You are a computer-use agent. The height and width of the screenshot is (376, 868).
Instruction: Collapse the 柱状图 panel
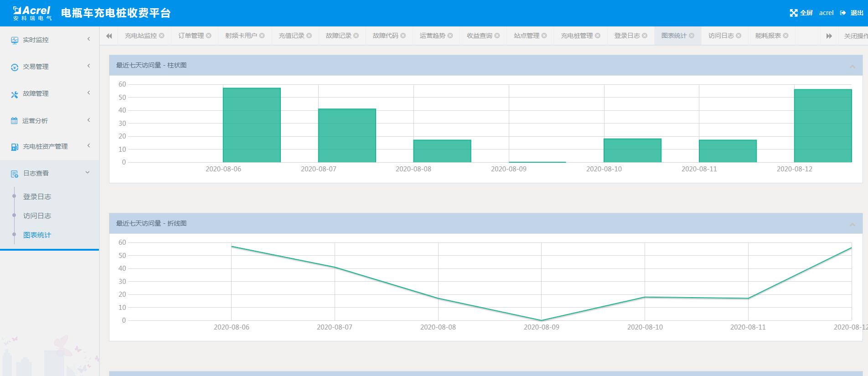coord(852,67)
